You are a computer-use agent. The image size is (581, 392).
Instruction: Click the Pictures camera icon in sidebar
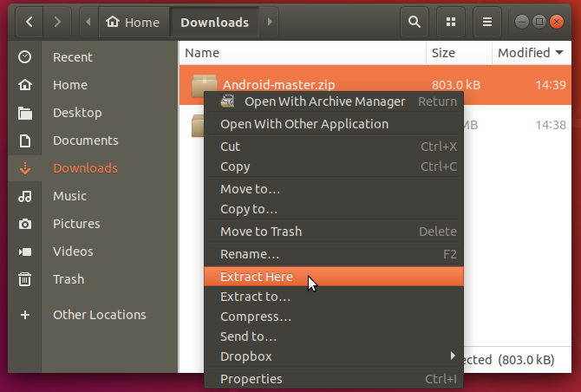point(25,224)
